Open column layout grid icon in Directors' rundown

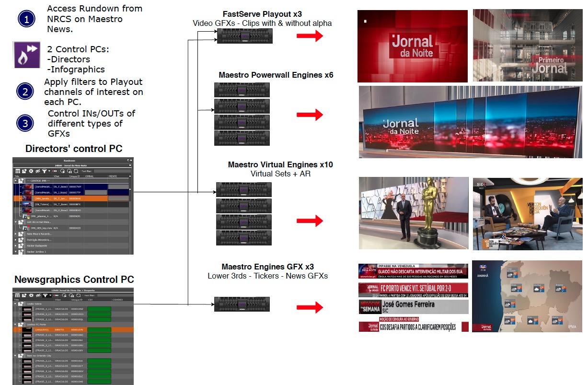coord(18,171)
